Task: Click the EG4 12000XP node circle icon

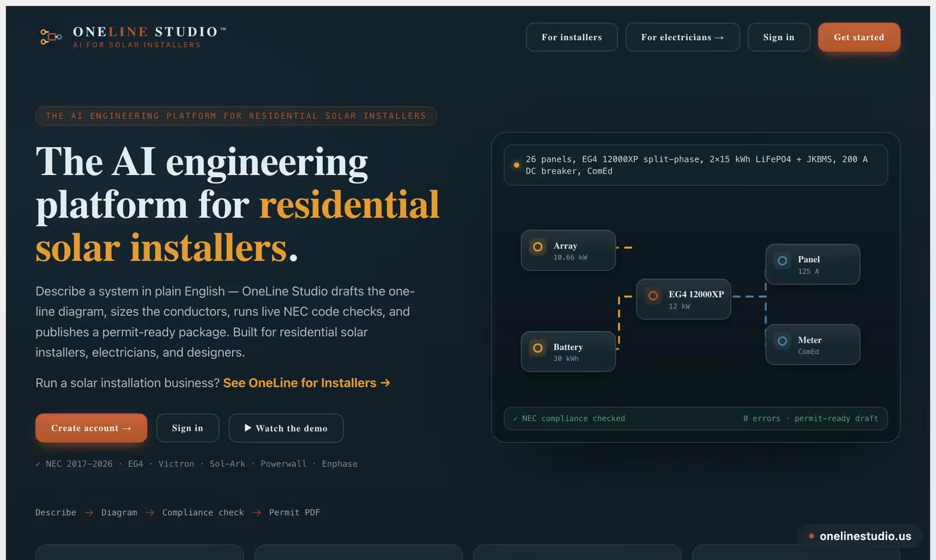Action: click(x=653, y=295)
